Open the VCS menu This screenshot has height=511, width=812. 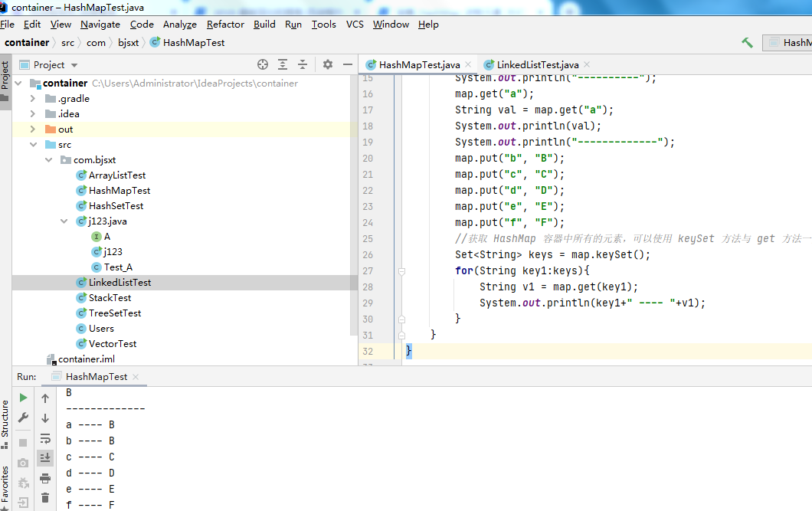coord(355,25)
